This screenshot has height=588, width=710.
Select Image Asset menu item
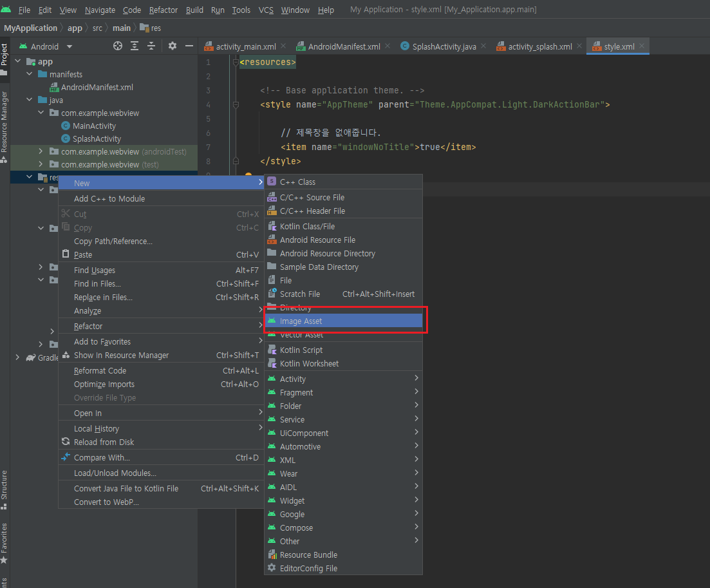coord(343,321)
